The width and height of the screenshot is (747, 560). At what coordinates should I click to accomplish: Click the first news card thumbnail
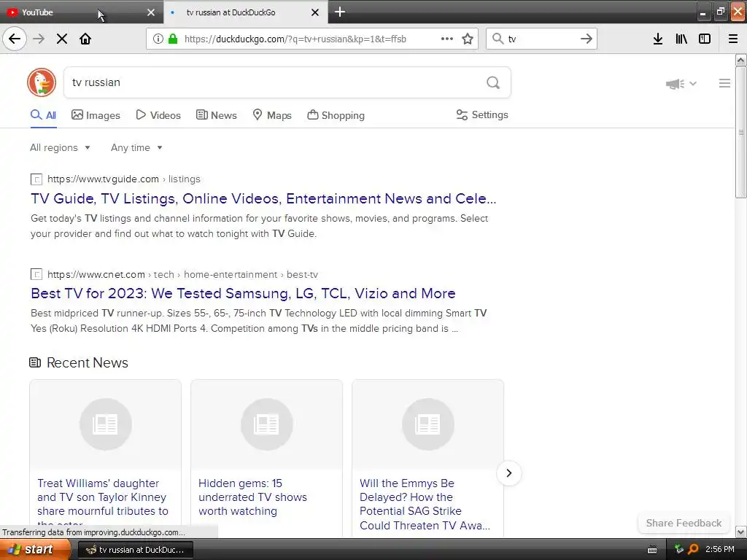[105, 424]
